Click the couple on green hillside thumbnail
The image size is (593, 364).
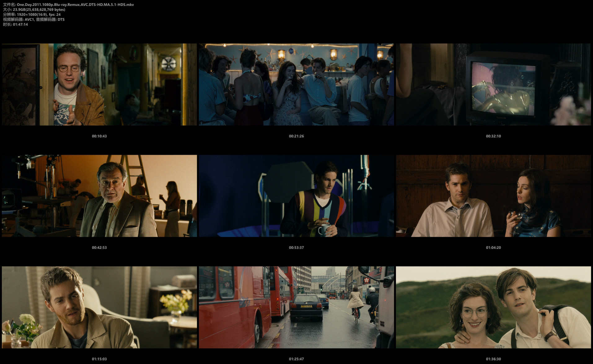[493, 307]
